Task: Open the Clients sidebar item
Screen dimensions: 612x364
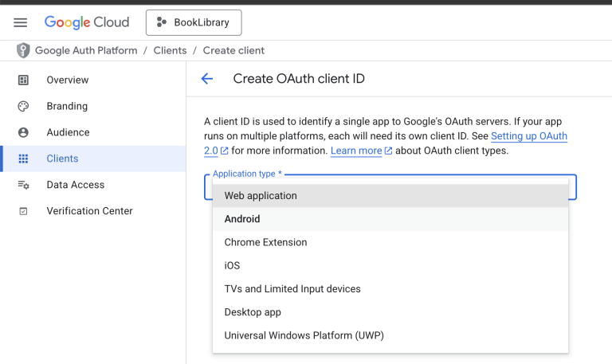Action: coord(62,159)
